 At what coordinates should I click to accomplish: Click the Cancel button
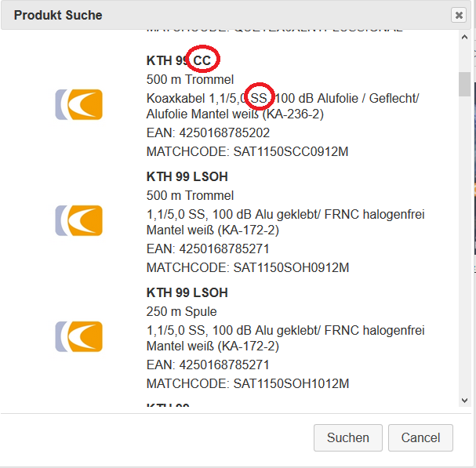[x=420, y=437]
